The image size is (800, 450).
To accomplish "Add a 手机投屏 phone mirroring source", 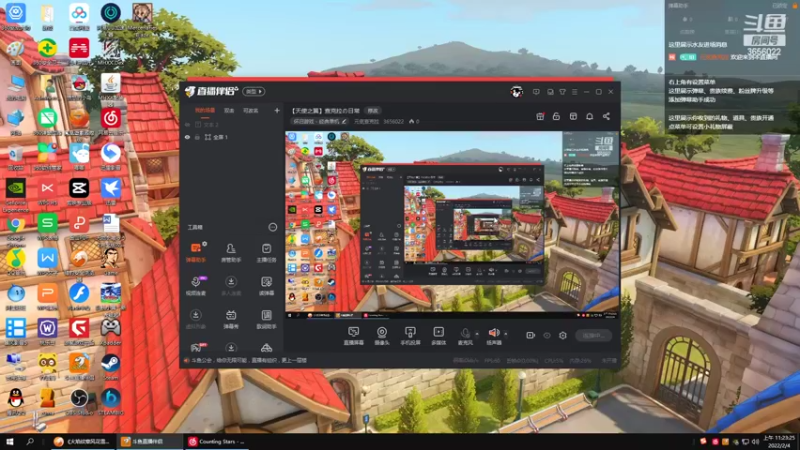I will (410, 336).
